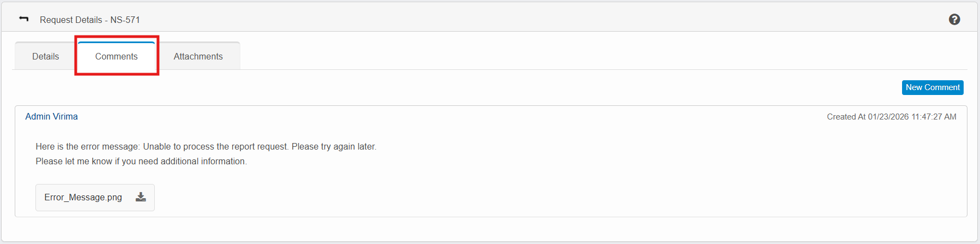The height and width of the screenshot is (244, 980).
Task: Click the back arrow icon
Action: click(x=23, y=19)
